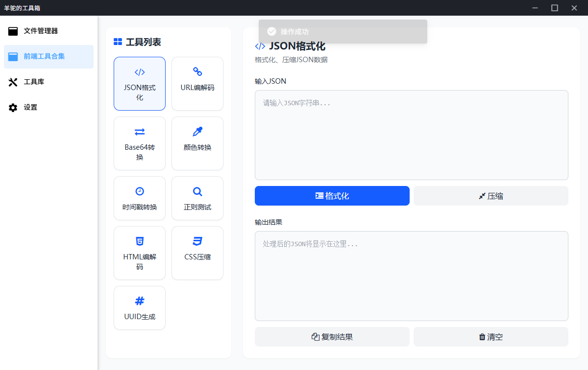The image size is (588, 370).
Task: Click the 工具库 wrench icon
Action: (x=13, y=82)
